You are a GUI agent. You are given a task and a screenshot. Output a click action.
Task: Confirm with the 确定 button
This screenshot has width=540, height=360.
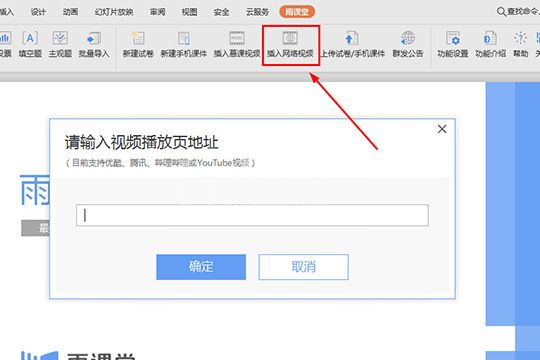pos(201,267)
